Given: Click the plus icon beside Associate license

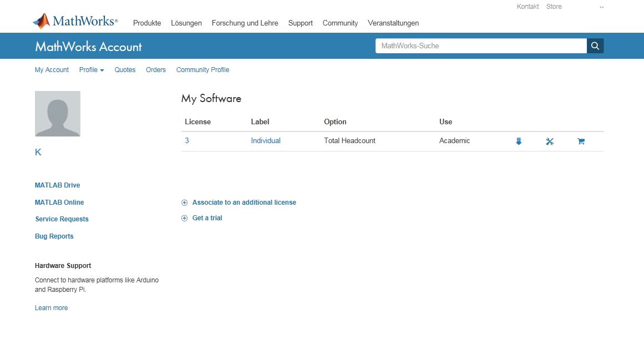Looking at the screenshot, I should pyautogui.click(x=185, y=203).
